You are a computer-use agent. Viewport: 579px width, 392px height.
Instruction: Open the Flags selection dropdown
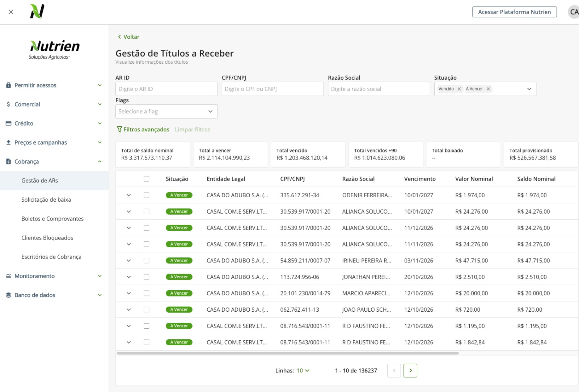166,111
